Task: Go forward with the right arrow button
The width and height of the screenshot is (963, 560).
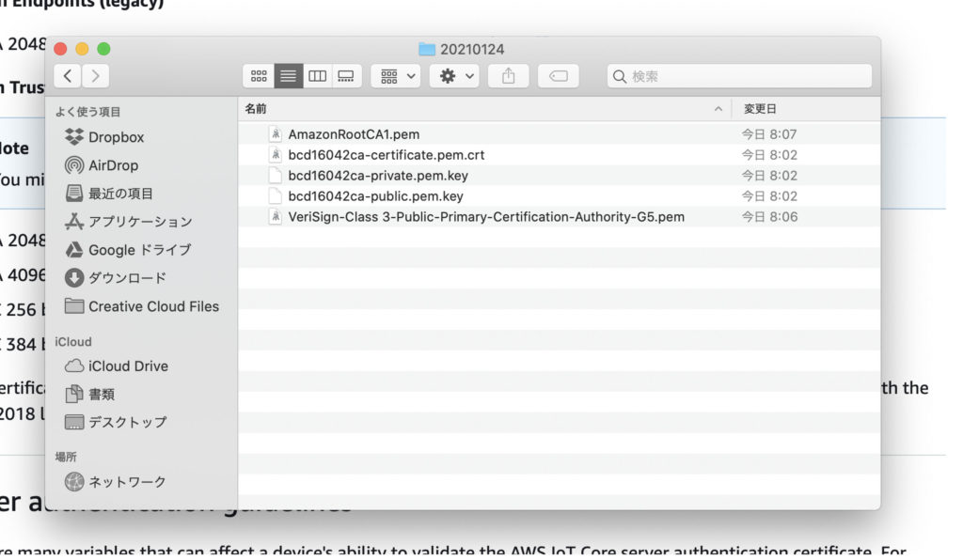Action: click(95, 76)
